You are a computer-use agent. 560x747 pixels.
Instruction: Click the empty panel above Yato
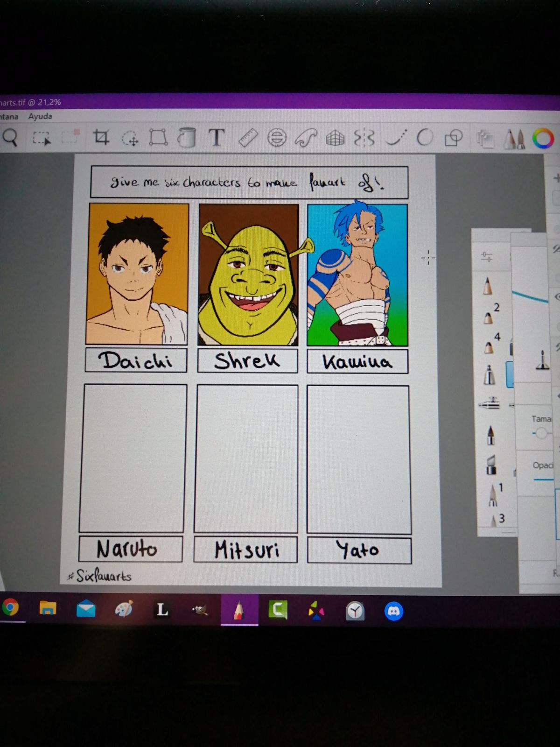coord(358,460)
